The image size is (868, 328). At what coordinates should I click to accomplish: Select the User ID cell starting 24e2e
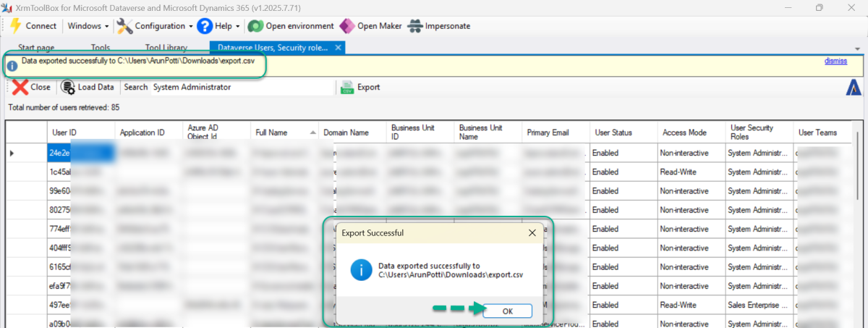tap(81, 153)
